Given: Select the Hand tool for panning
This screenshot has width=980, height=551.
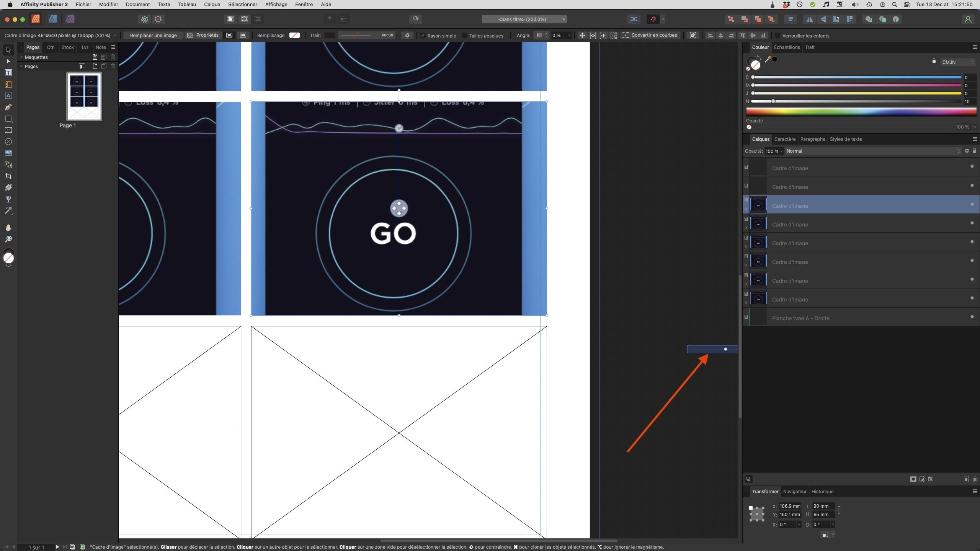Looking at the screenshot, I should (x=8, y=228).
